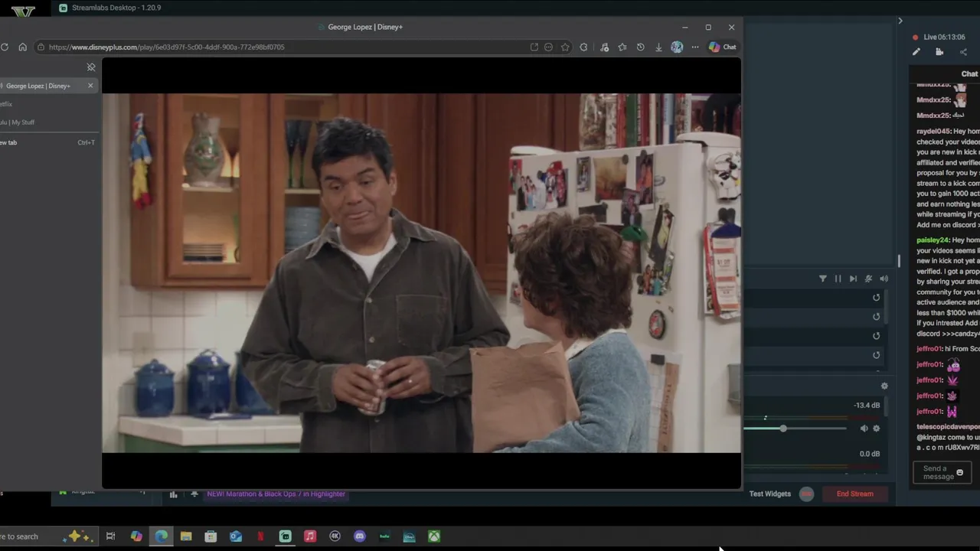Open the chat emoji picker
980x551 pixels.
pyautogui.click(x=959, y=473)
